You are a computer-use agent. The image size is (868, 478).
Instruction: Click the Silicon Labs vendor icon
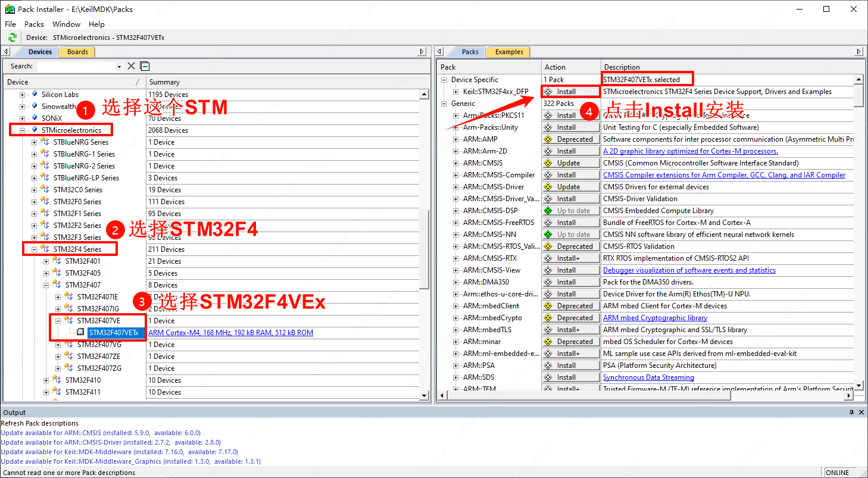pos(35,94)
